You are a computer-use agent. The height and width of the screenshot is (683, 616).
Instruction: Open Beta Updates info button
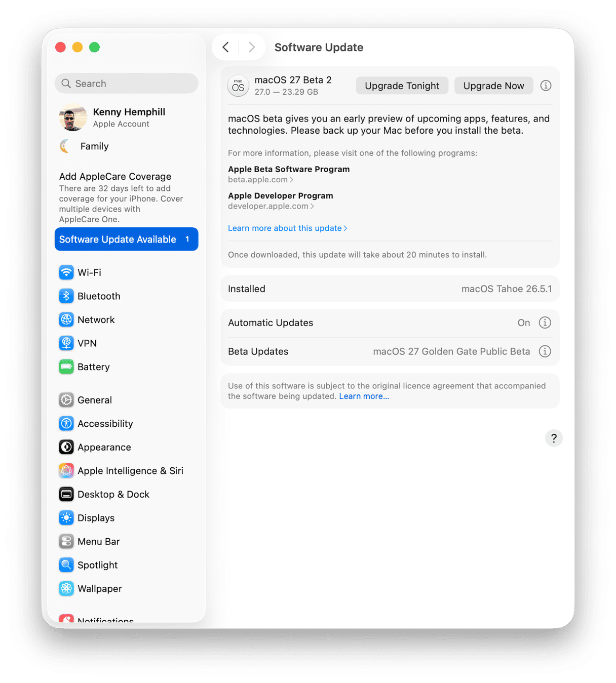pyautogui.click(x=545, y=351)
